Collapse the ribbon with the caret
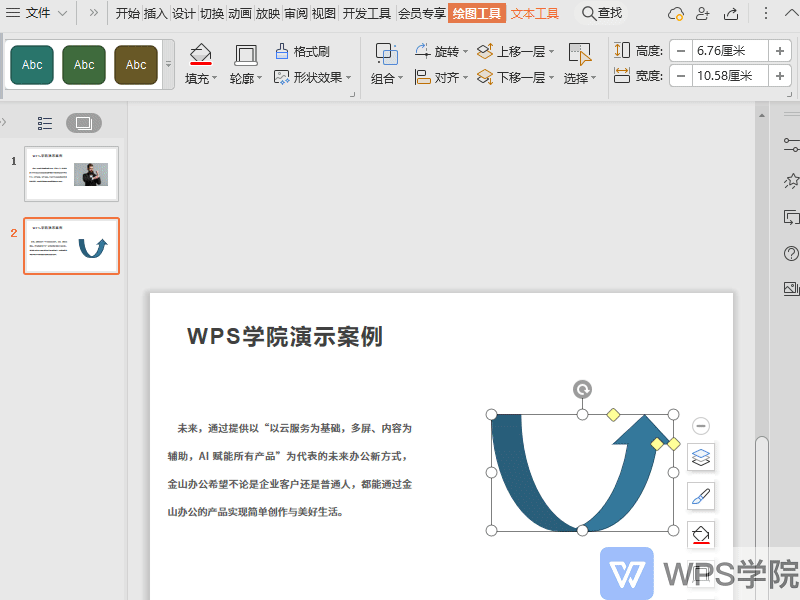The height and width of the screenshot is (600, 800). pyautogui.click(x=791, y=13)
